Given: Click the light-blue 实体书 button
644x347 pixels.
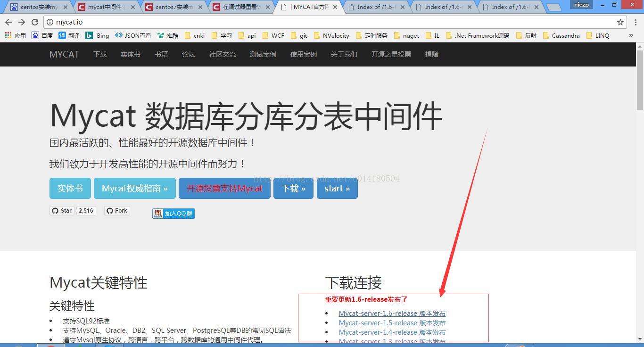Looking at the screenshot, I should click(x=70, y=188).
